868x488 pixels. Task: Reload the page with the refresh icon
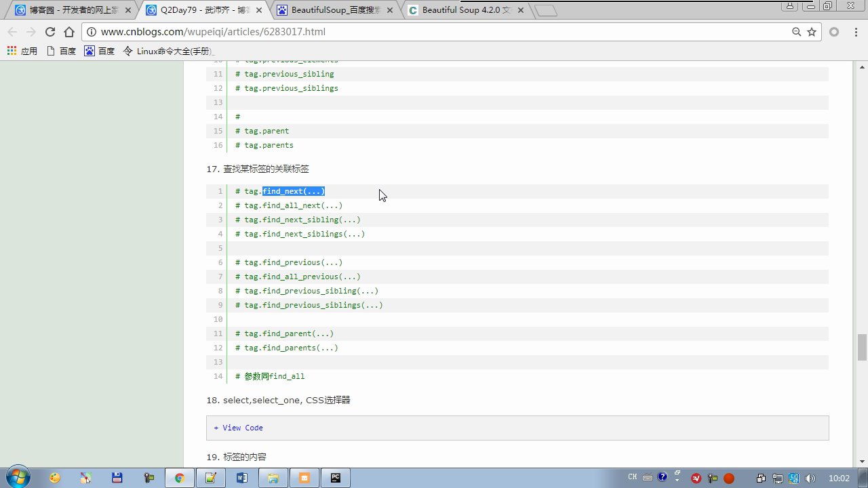(50, 32)
